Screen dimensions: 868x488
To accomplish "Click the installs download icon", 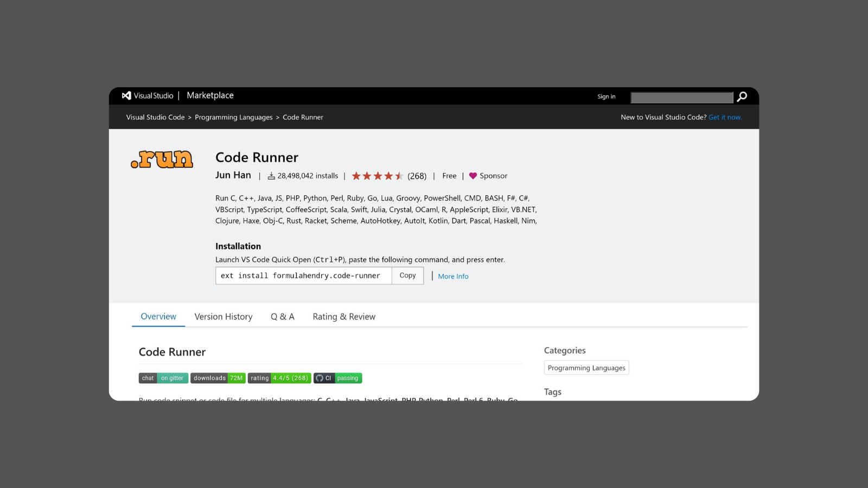I will pos(271,176).
